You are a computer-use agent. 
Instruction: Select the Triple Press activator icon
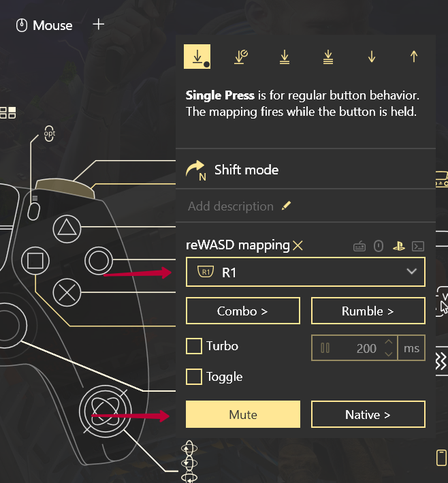pos(328,57)
